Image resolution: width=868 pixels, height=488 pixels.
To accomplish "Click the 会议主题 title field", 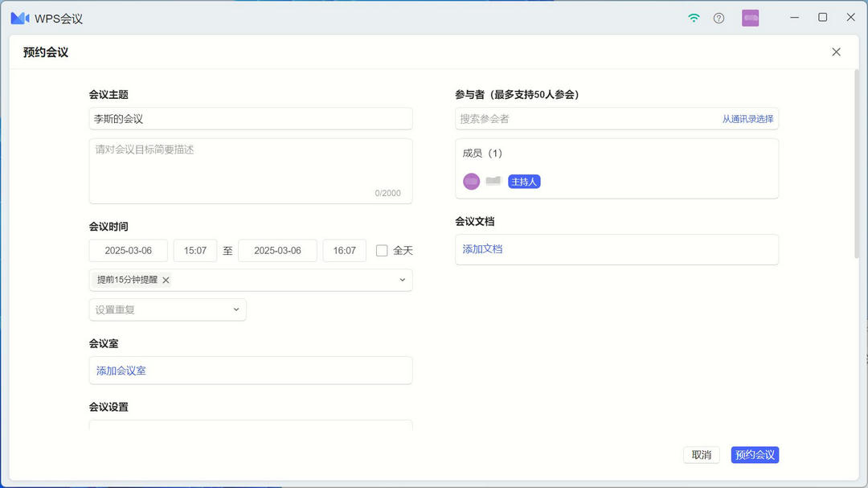I will click(x=250, y=118).
